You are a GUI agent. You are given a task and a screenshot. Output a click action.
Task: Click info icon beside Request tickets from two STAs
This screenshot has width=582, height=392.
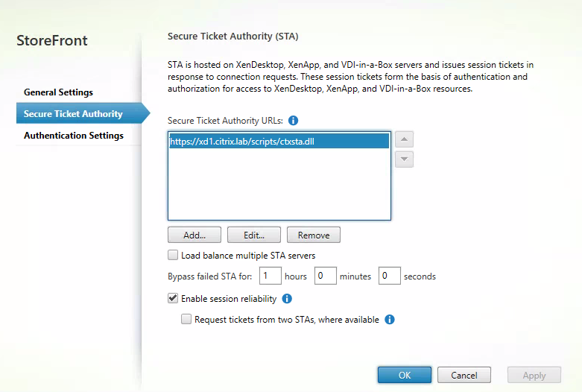point(389,320)
